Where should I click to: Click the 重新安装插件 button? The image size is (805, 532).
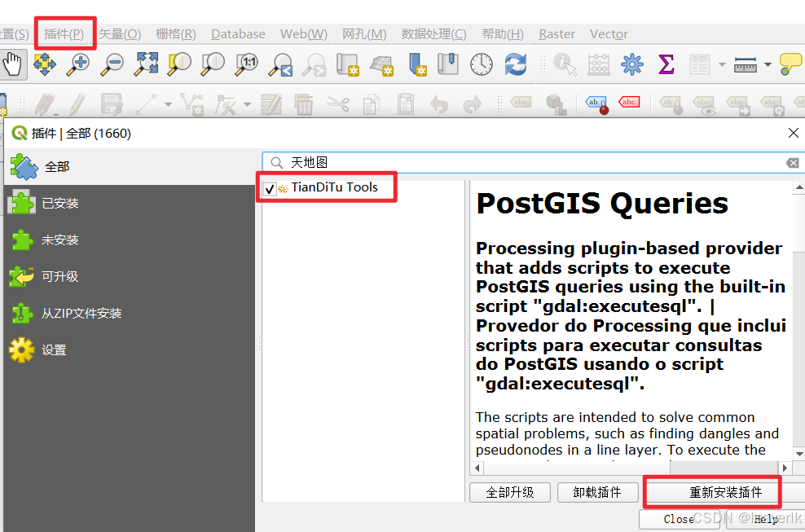[x=725, y=492]
